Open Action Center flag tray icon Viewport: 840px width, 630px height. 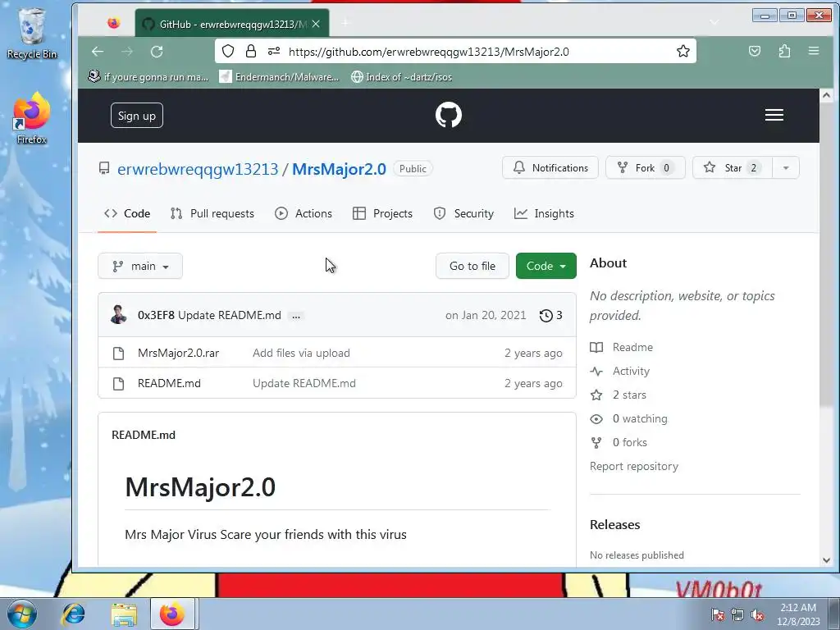[717, 614]
